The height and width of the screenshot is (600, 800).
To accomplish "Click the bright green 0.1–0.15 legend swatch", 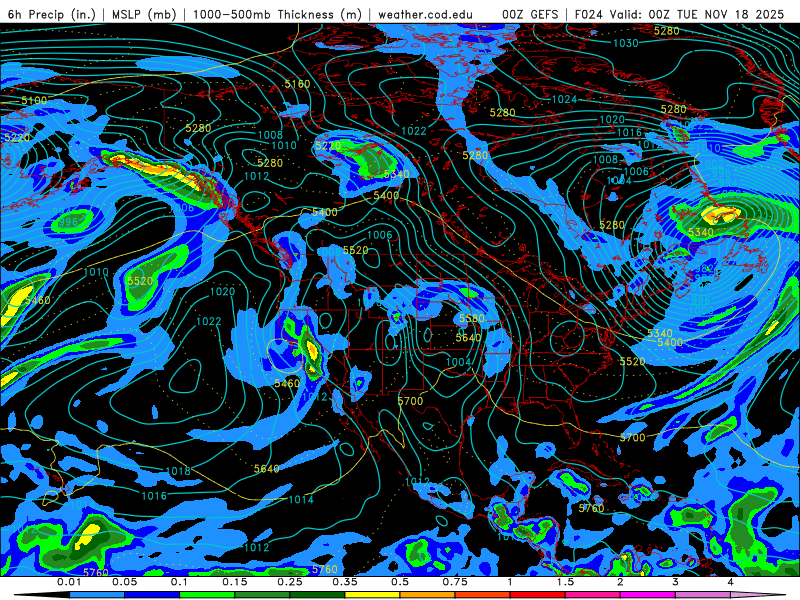I will tap(207, 595).
